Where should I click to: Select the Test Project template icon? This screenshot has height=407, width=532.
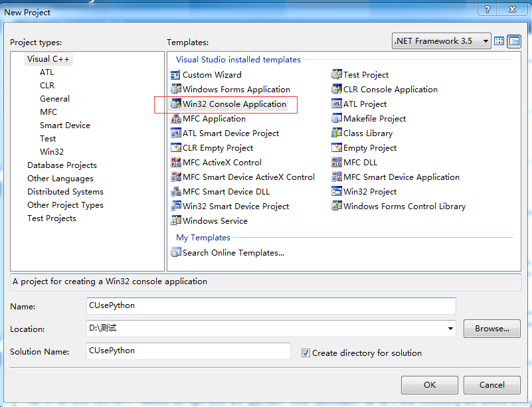pos(336,74)
